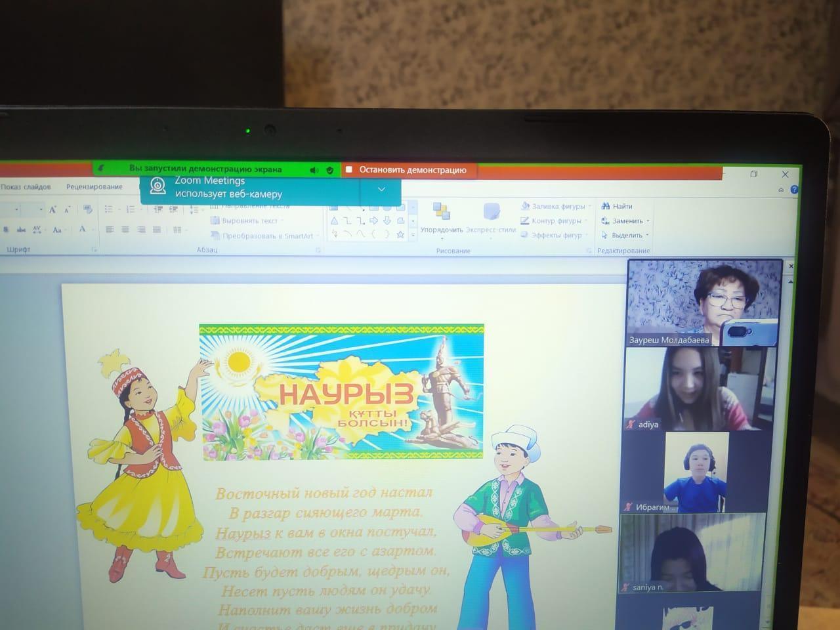This screenshot has width=840, height=630.
Task: Click Зауреш Молдабаева video thumbnail
Action: (x=703, y=303)
